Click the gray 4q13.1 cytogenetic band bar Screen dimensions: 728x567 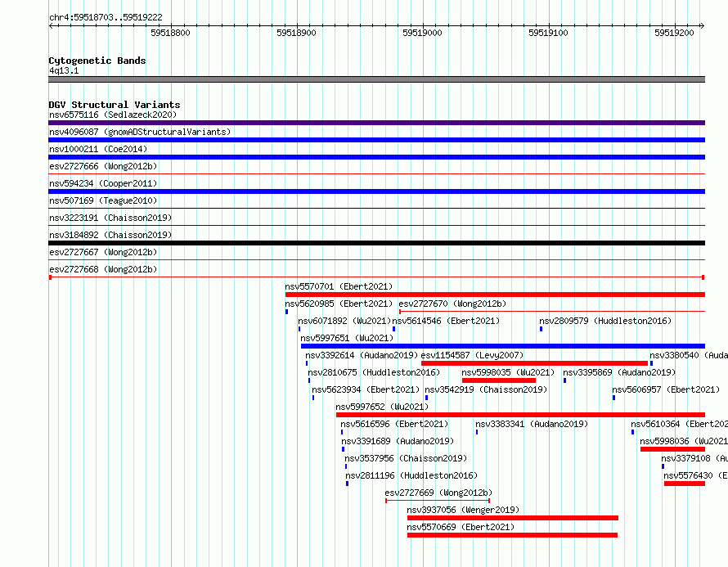[376, 79]
